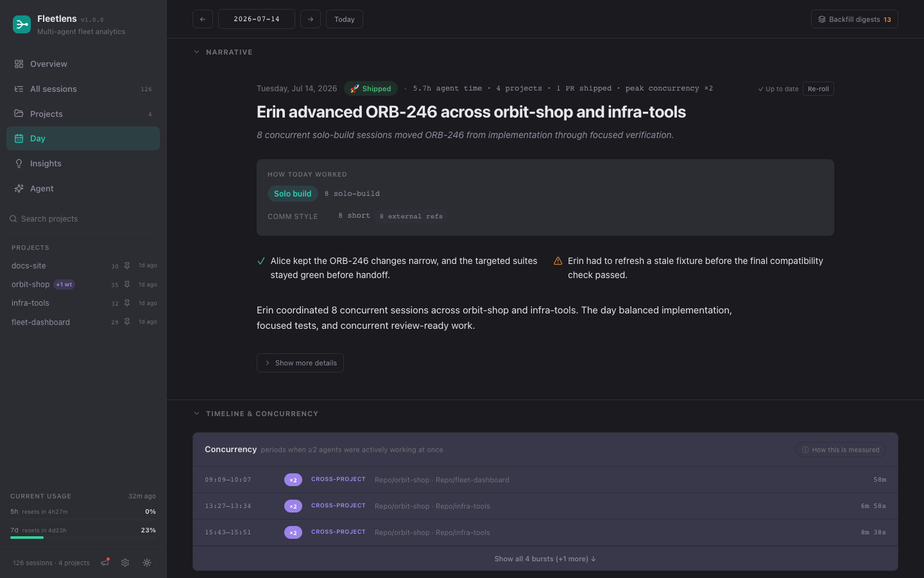Go to the next day arrow
924x578 pixels.
311,19
